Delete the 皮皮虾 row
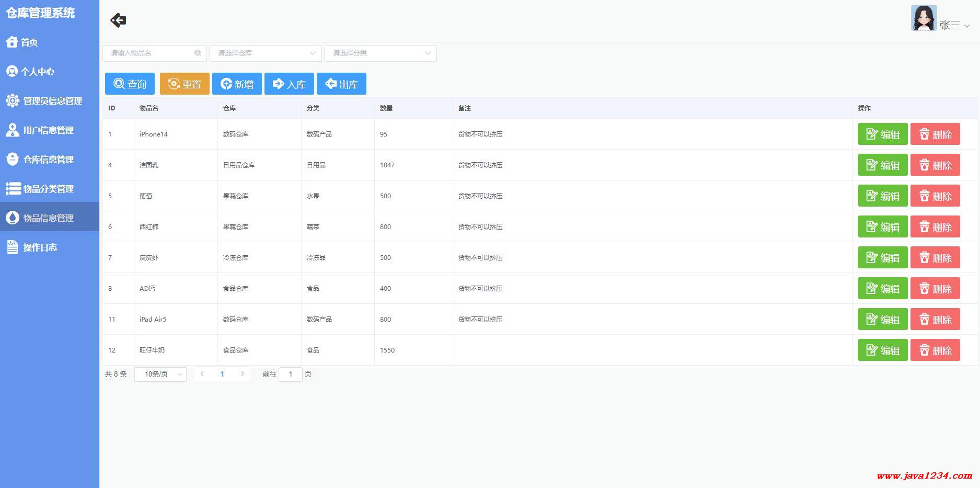Image resolution: width=980 pixels, height=488 pixels. click(x=935, y=257)
